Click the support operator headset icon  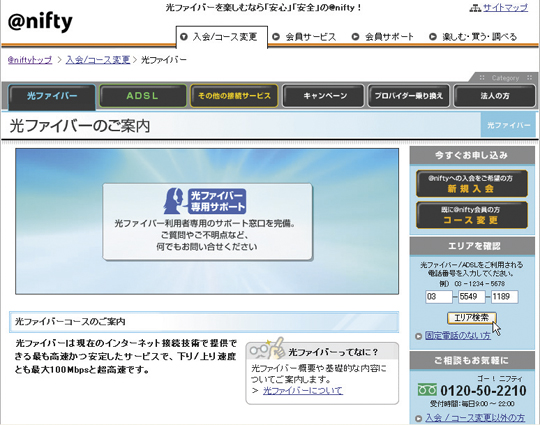click(x=175, y=201)
